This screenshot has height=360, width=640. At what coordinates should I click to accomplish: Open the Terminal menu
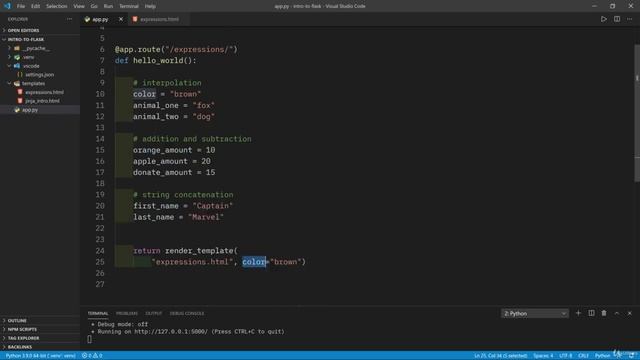pyautogui.click(x=129, y=6)
